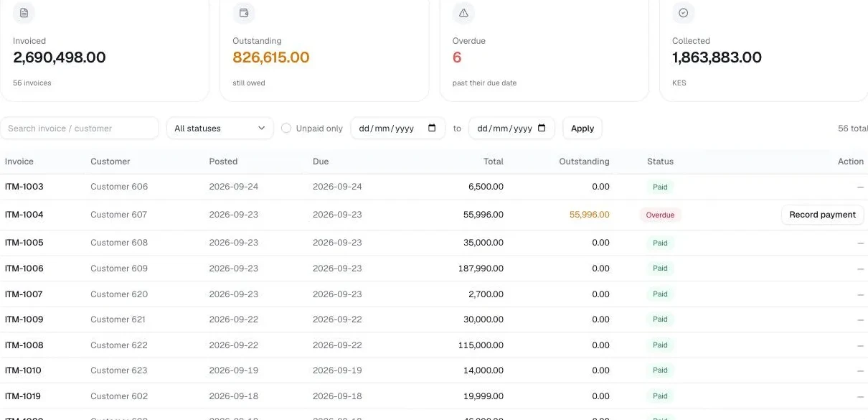This screenshot has height=420, width=868.
Task: Click the Outstanding 826,615.00 figure
Action: (271, 57)
